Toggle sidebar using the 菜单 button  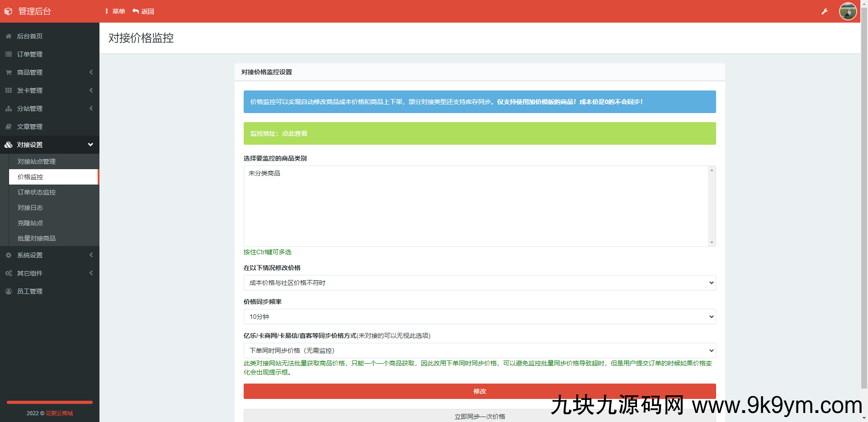pyautogui.click(x=115, y=11)
